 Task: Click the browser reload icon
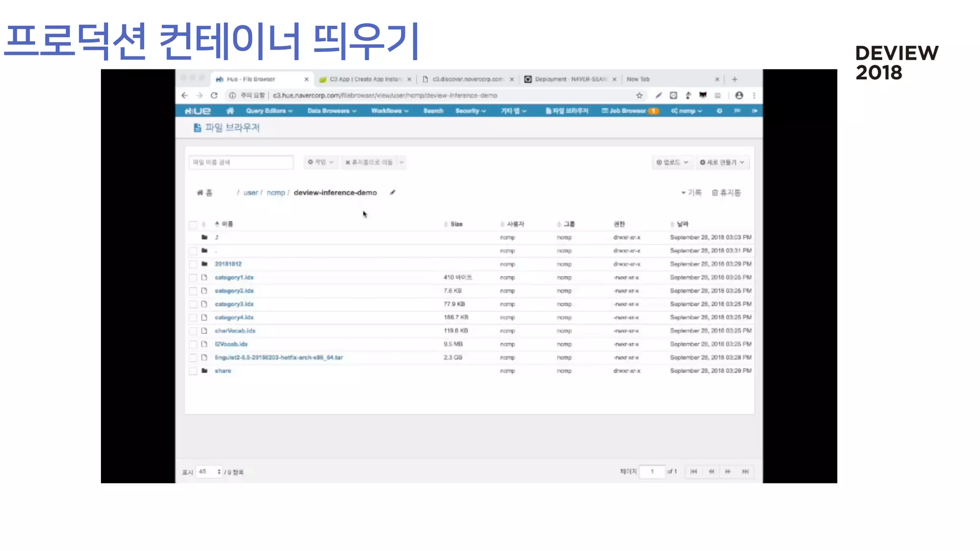(214, 96)
